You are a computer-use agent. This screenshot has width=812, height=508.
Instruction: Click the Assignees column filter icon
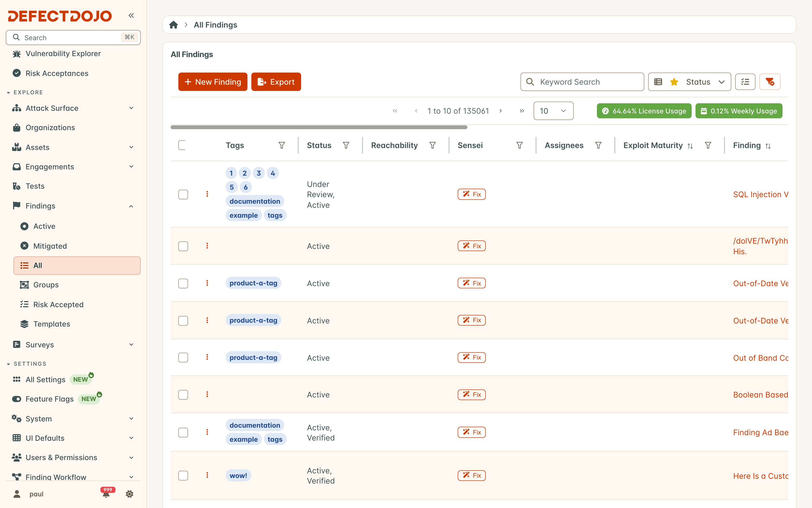[598, 145]
